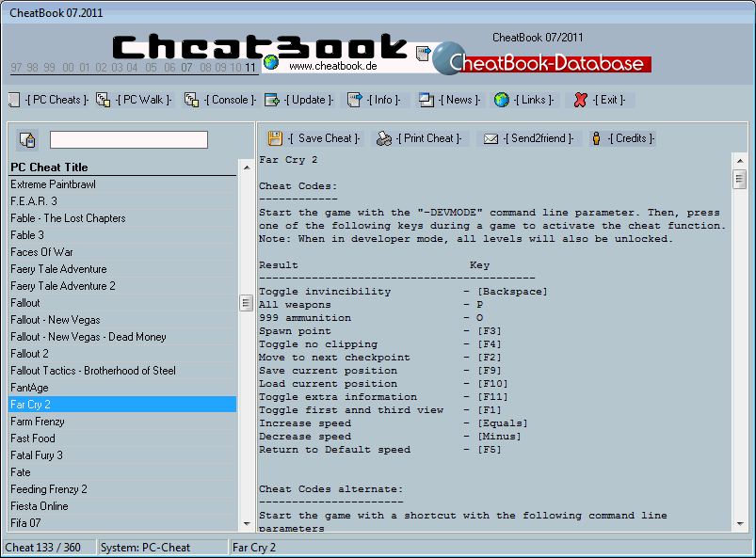Click the small document icon beside CheatBook-Database
756x558 pixels.
(x=424, y=53)
